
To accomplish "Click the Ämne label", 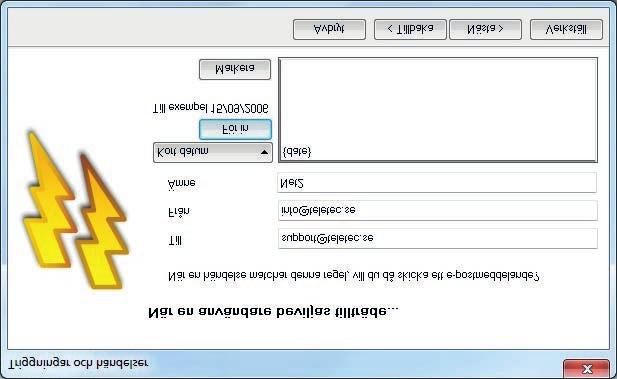I will [181, 184].
